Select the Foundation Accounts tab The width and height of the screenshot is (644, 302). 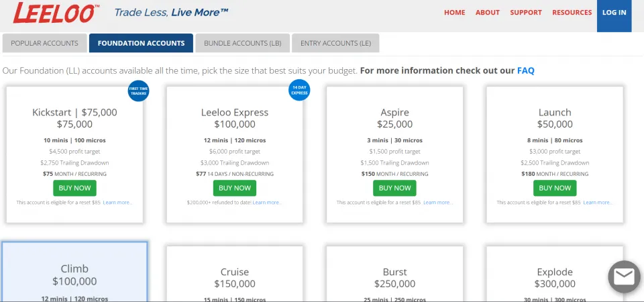click(141, 43)
